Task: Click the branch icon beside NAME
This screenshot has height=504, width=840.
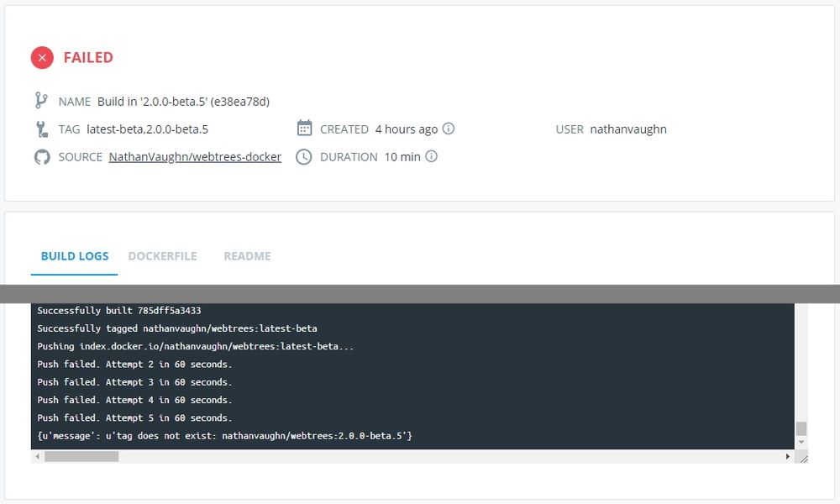Action: click(x=41, y=101)
